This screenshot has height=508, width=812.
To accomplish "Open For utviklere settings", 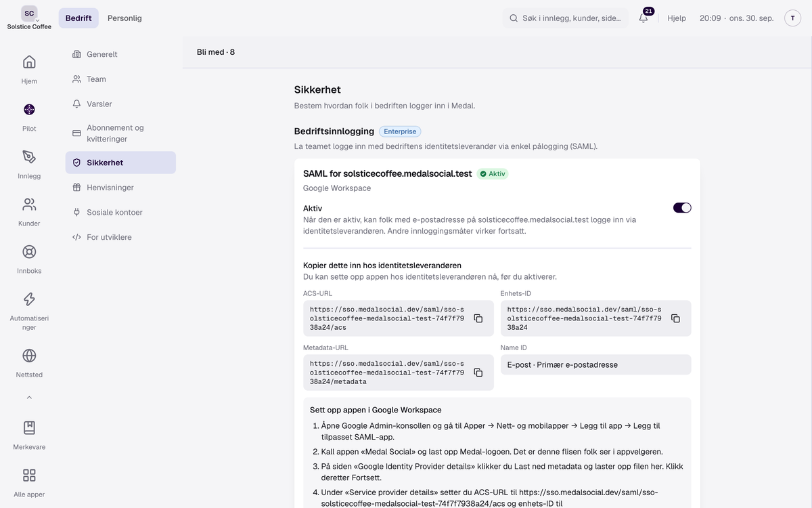I will [x=120, y=238].
